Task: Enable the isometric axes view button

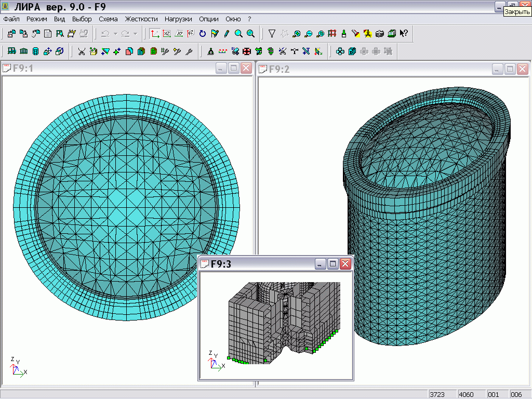Action: 155,34
